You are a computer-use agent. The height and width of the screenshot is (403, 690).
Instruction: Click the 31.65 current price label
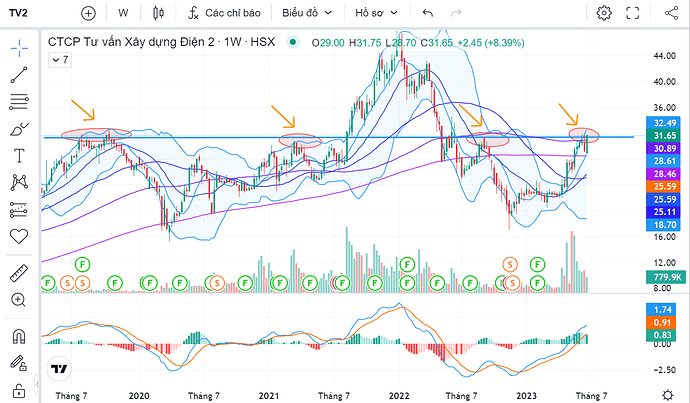coord(665,136)
